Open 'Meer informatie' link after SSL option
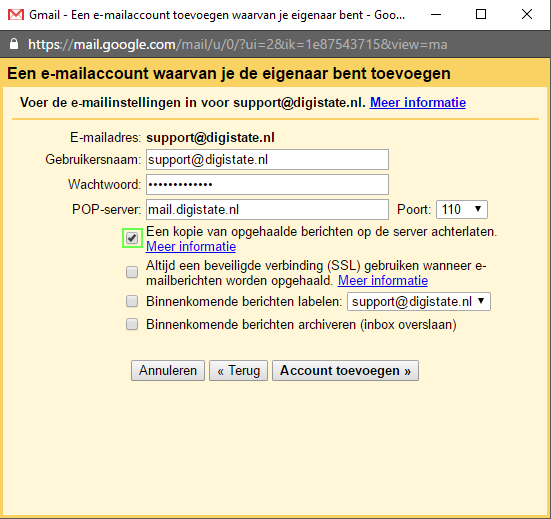The image size is (551, 519). coord(383,280)
